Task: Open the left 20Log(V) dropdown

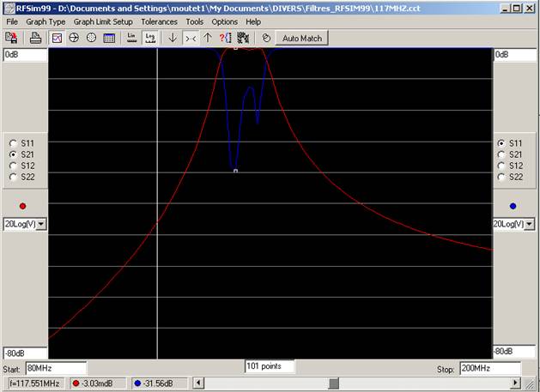Action: [41, 225]
